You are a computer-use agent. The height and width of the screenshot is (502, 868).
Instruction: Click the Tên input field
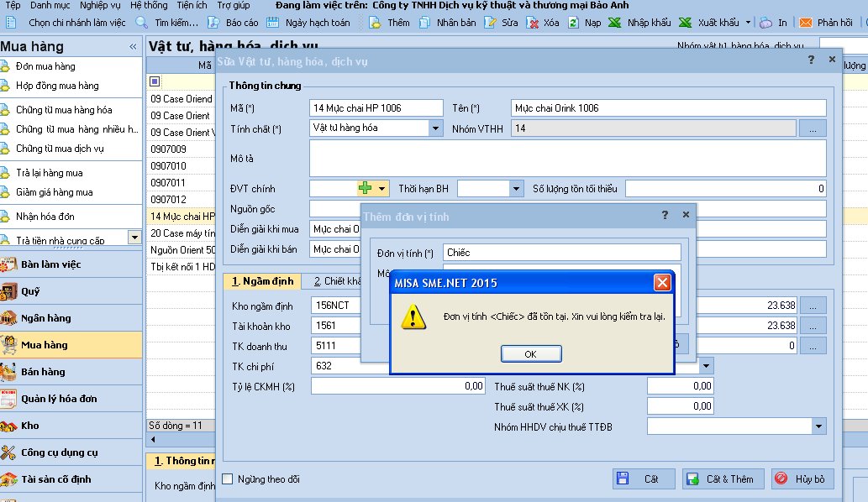coord(669,107)
